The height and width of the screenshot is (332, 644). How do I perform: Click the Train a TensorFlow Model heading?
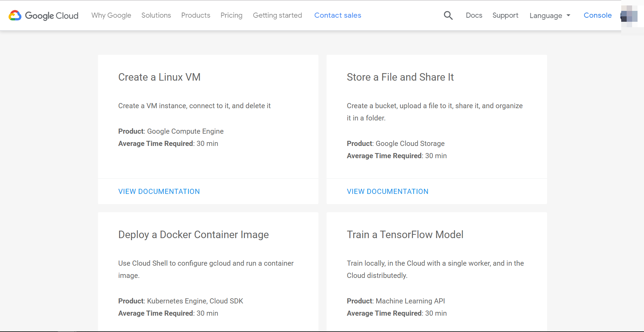tap(405, 234)
